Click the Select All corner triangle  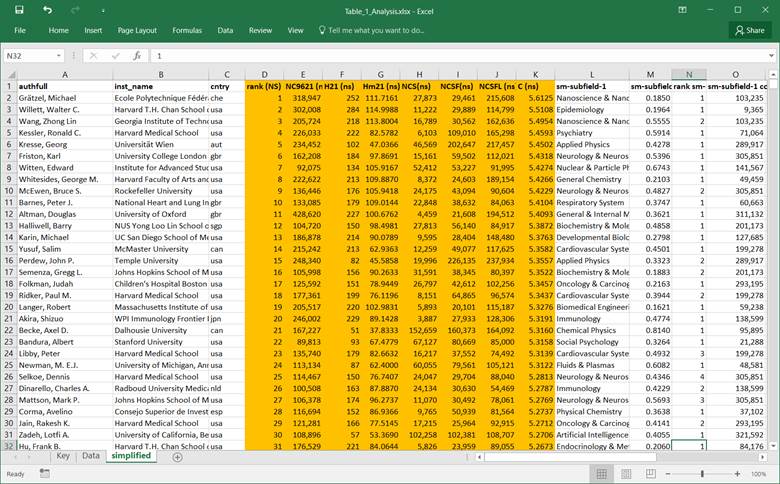tap(9, 75)
